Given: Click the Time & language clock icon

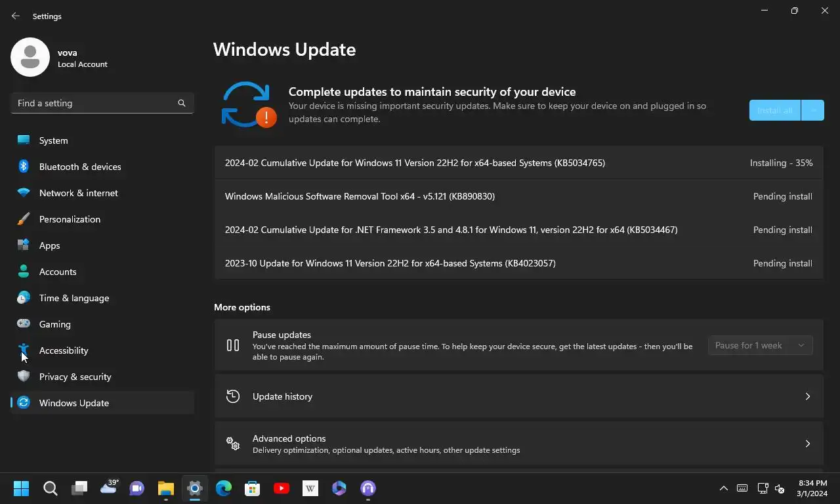Looking at the screenshot, I should [24, 298].
